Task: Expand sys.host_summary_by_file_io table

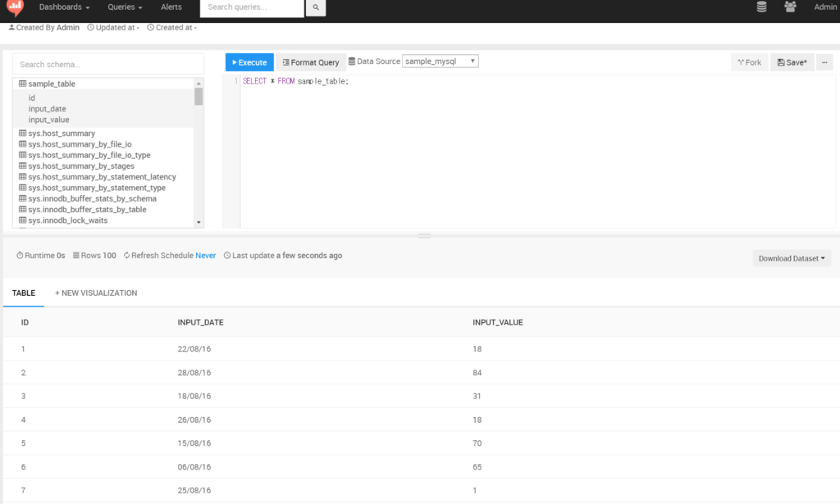Action: coord(80,144)
